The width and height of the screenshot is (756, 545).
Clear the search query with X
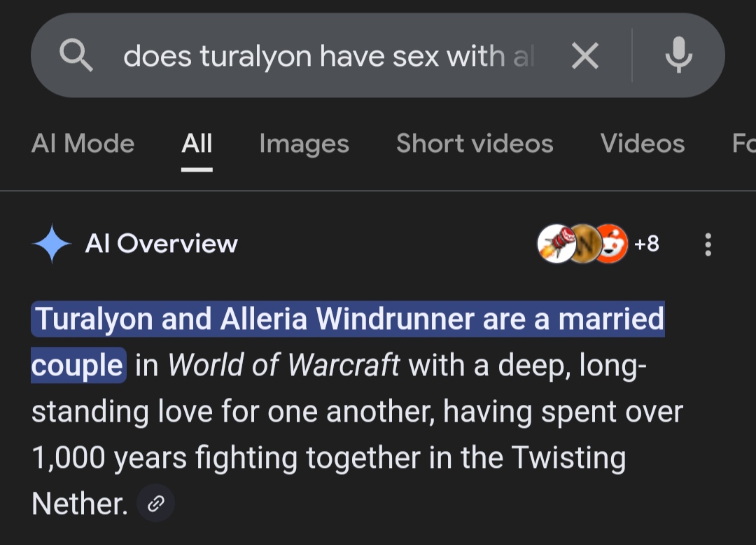tap(584, 55)
